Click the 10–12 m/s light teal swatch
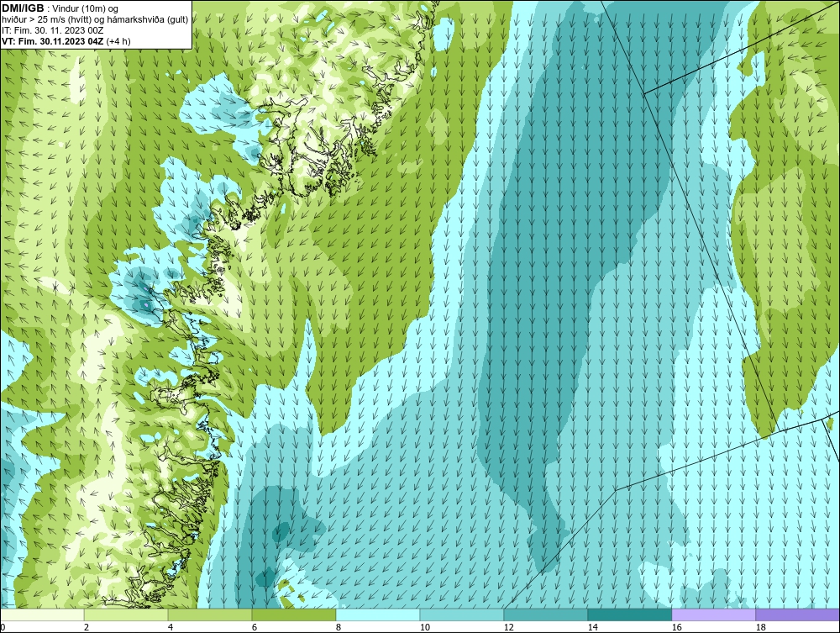 pyautogui.click(x=462, y=615)
